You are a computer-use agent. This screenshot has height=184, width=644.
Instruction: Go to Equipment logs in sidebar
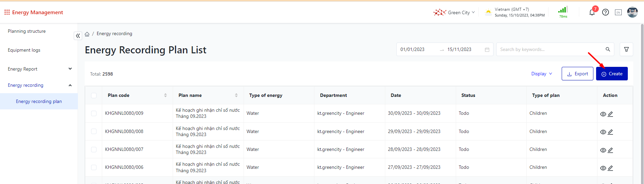coord(24,50)
